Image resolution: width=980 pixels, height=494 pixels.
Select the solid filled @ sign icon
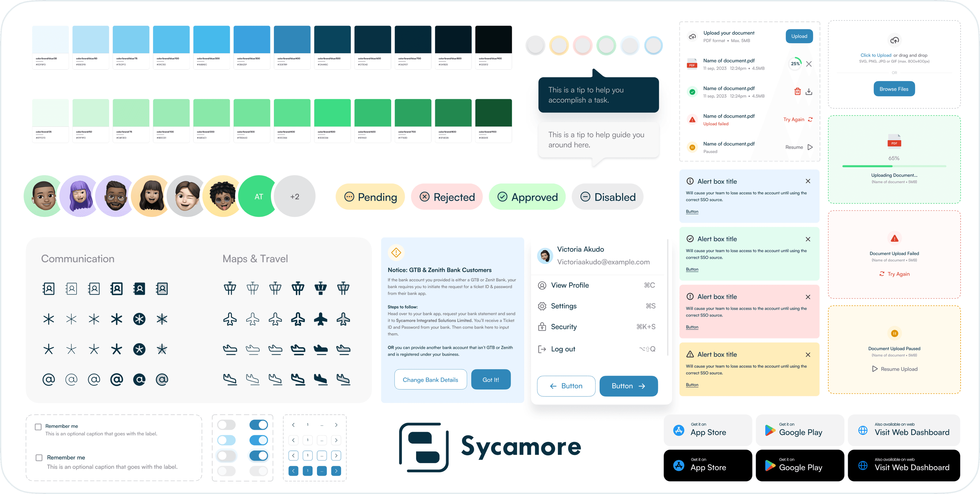(139, 379)
